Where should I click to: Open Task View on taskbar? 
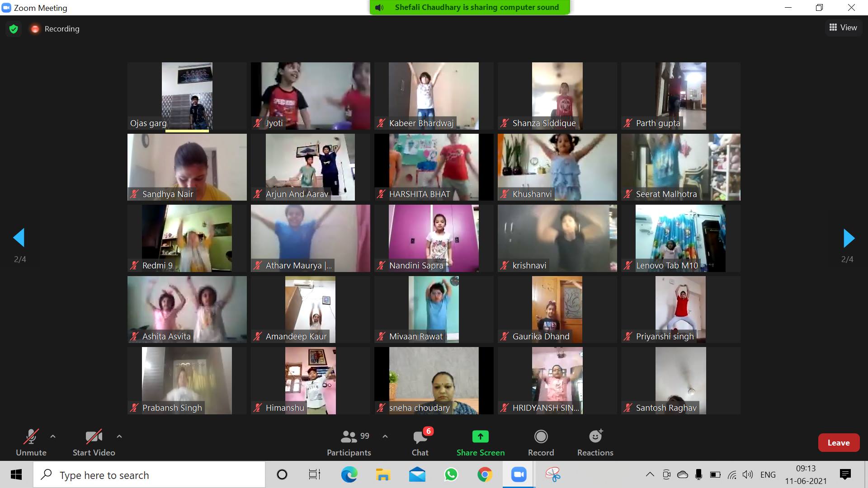pos(315,474)
